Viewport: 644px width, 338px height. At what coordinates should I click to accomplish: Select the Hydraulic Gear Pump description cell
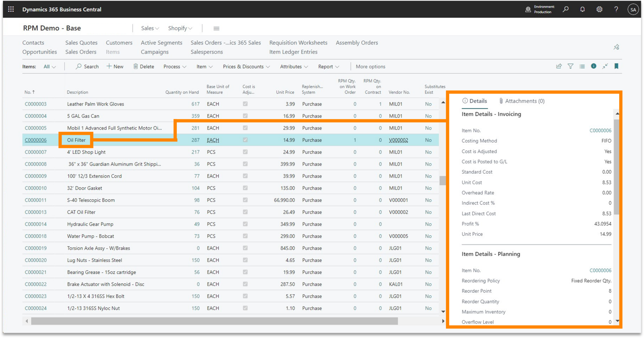(x=90, y=224)
